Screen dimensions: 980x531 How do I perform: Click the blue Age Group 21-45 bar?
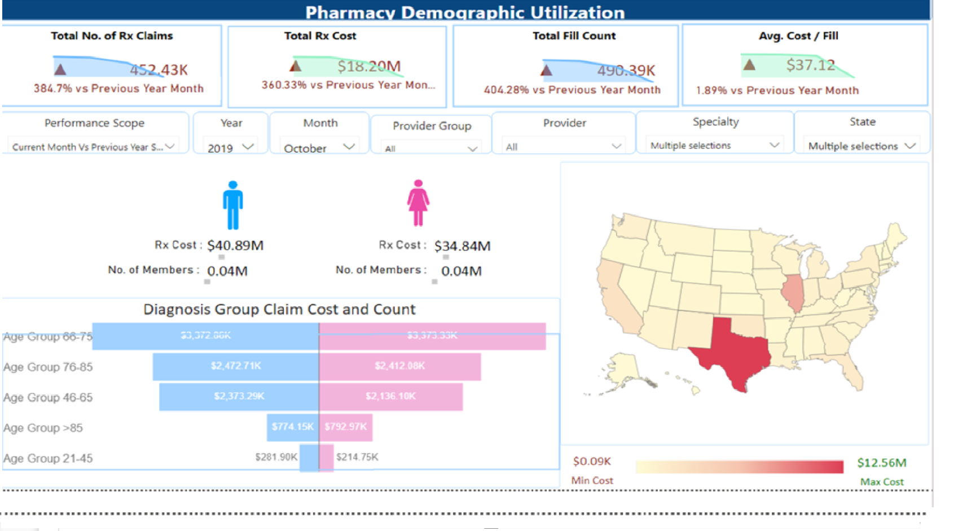point(309,458)
